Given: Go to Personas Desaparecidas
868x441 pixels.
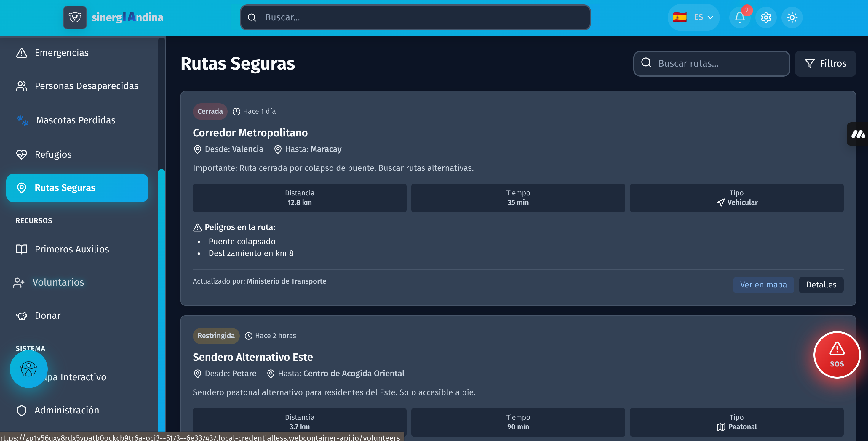Looking at the screenshot, I should pos(86,86).
